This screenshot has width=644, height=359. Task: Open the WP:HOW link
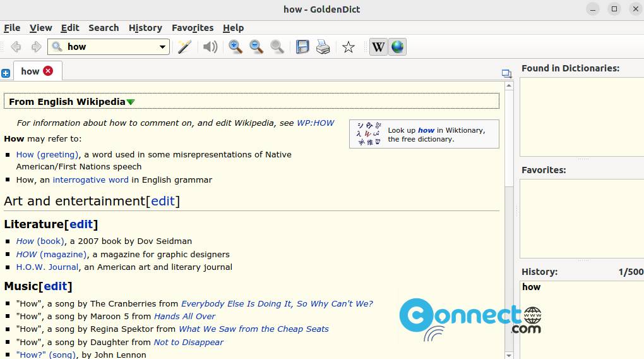[316, 123]
